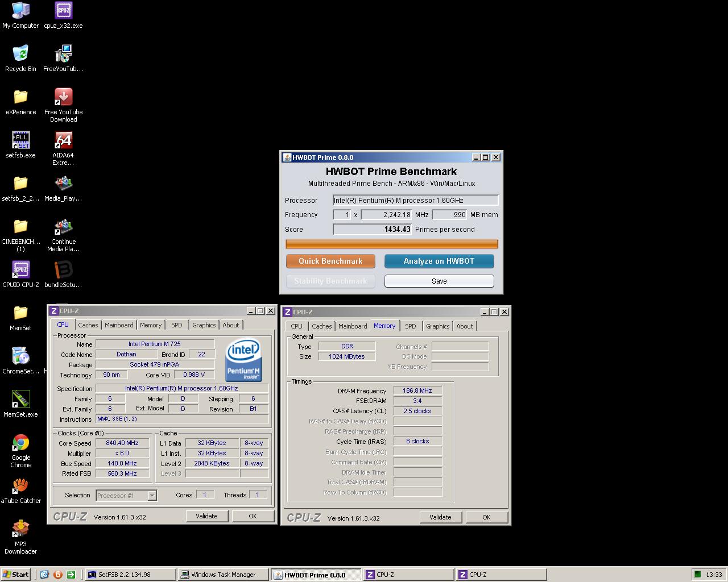Switch to Caches tab in left CPU-Z
The image size is (728, 582).
coord(88,325)
